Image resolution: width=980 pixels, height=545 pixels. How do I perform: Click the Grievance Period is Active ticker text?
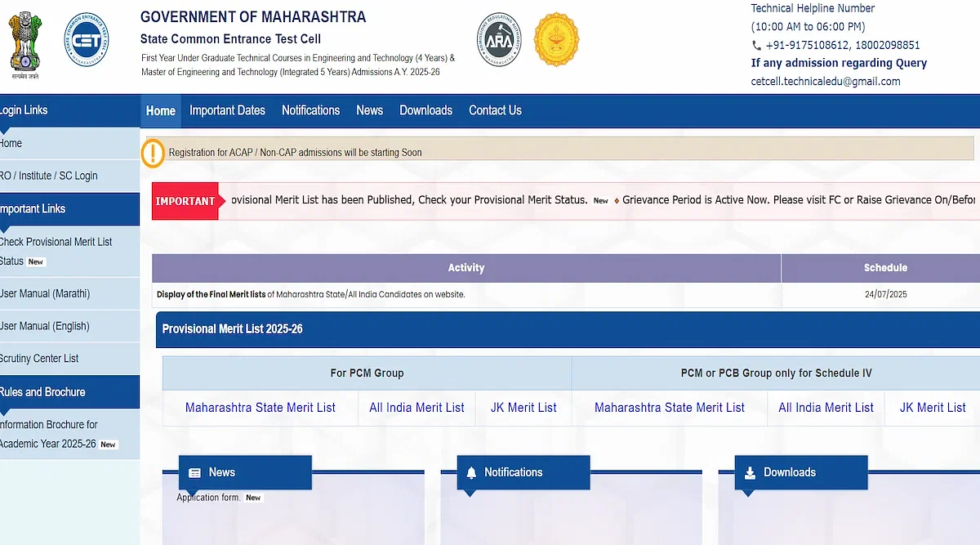pos(800,200)
